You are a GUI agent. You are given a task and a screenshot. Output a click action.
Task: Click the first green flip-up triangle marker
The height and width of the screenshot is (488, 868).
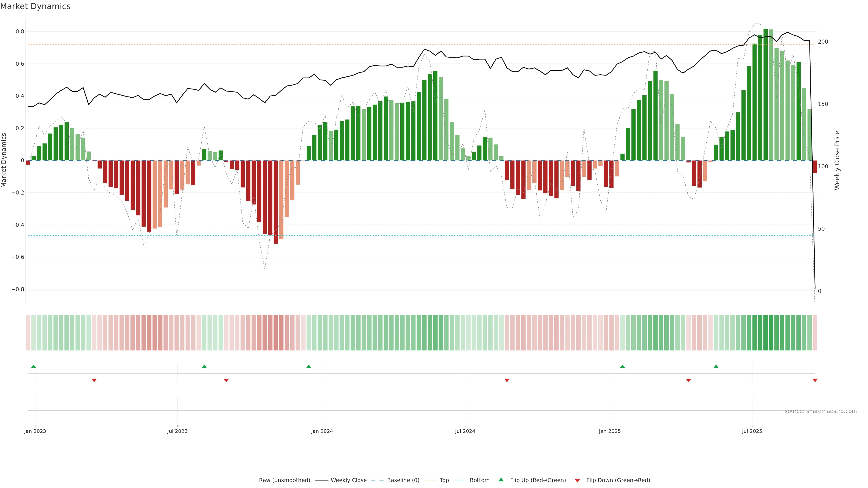tap(33, 366)
